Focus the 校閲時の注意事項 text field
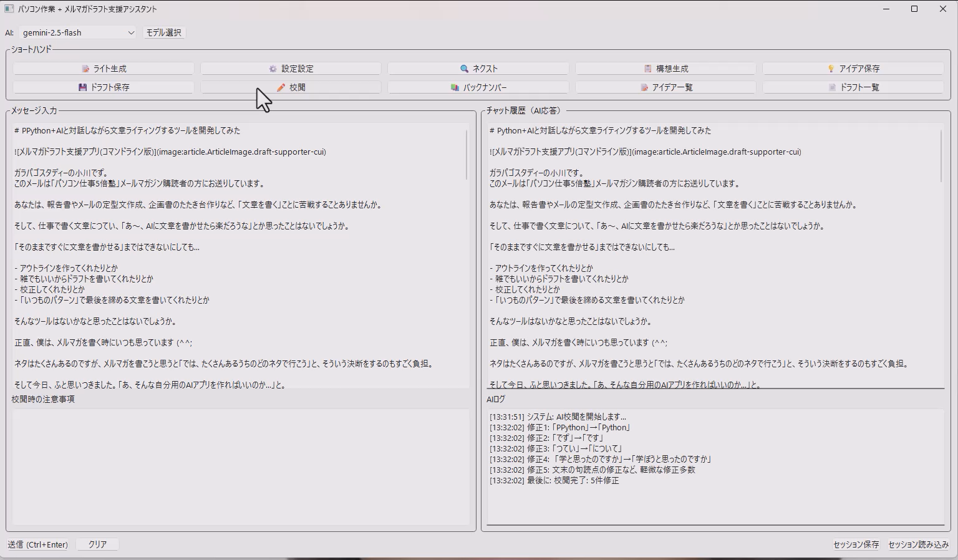The height and width of the screenshot is (560, 958). [x=240, y=466]
